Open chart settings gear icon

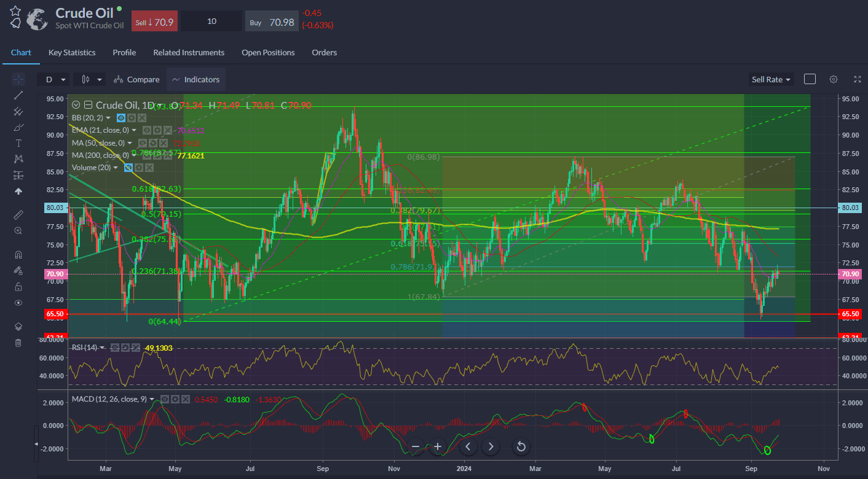tap(834, 79)
